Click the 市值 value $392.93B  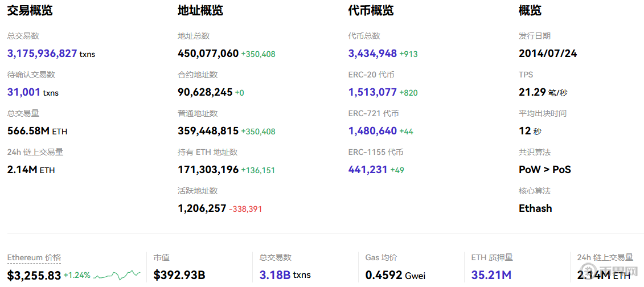[x=179, y=275]
